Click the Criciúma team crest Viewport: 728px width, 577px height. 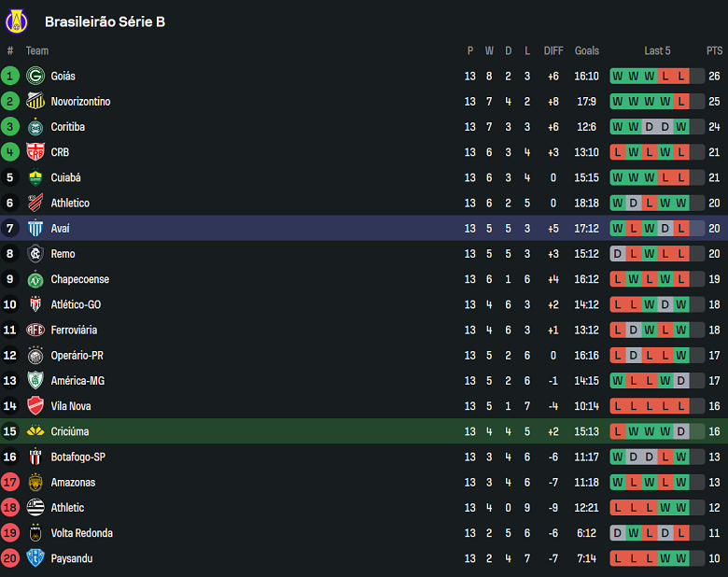[x=35, y=431]
